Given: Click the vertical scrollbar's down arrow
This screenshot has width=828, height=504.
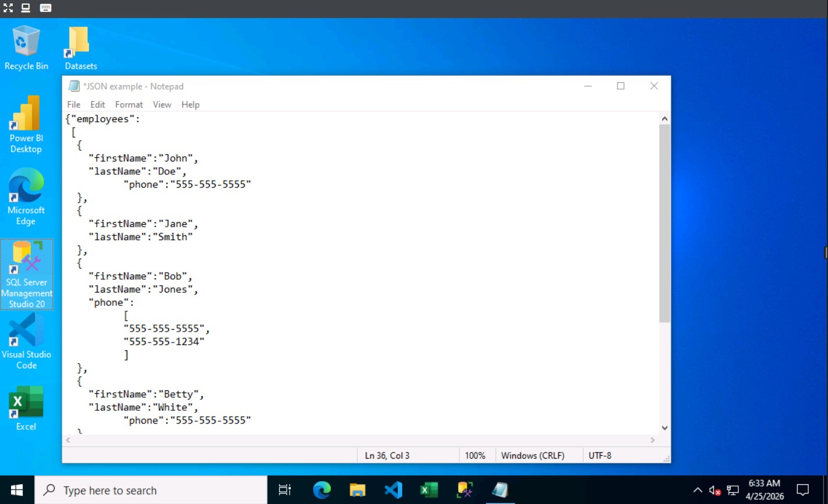Looking at the screenshot, I should coord(664,427).
